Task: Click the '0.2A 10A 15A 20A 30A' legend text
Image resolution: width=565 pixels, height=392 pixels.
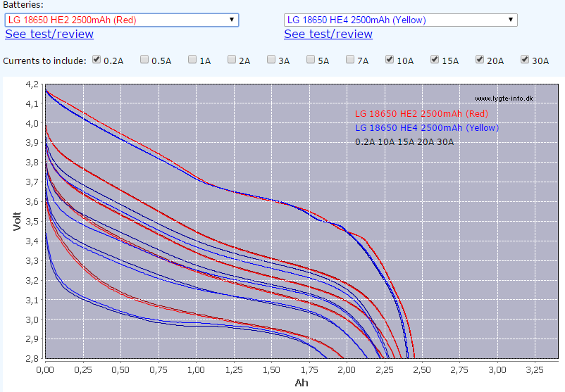Action: point(404,142)
